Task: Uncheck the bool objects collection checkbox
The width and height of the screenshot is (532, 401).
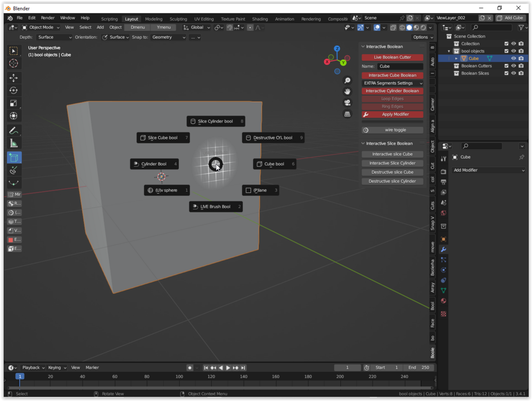Action: (x=506, y=51)
